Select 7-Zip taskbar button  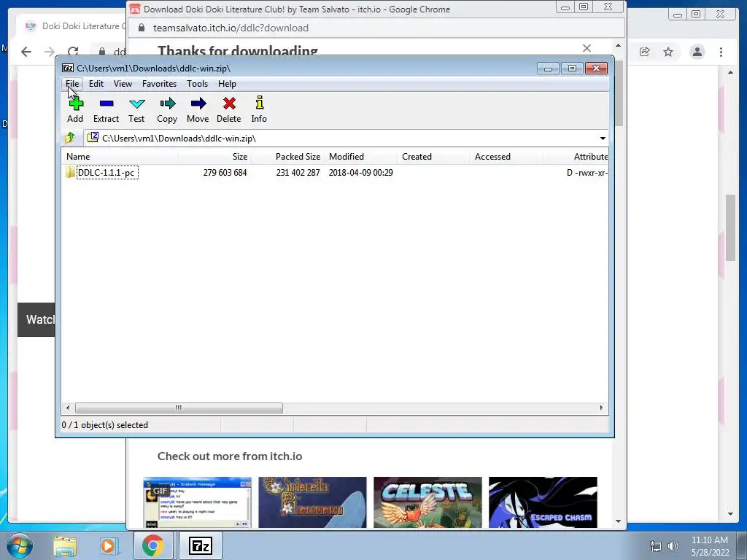200,545
